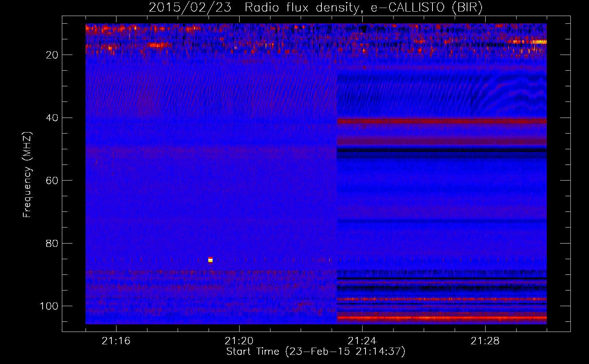Screen dimensions: 589x364
Task: Click the 20 frequency tick label
Action: (52, 55)
